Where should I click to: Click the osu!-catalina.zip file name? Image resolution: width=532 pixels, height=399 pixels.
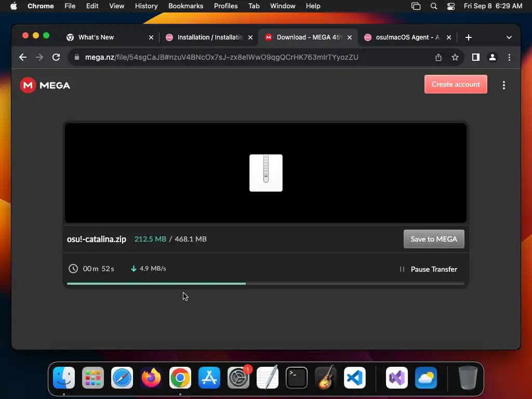tap(96, 239)
